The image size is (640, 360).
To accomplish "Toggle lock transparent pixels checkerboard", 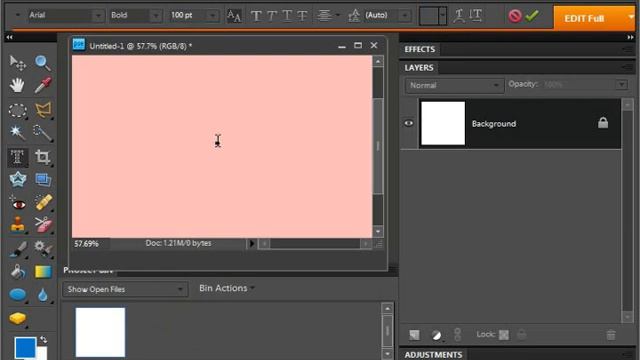I will [504, 335].
